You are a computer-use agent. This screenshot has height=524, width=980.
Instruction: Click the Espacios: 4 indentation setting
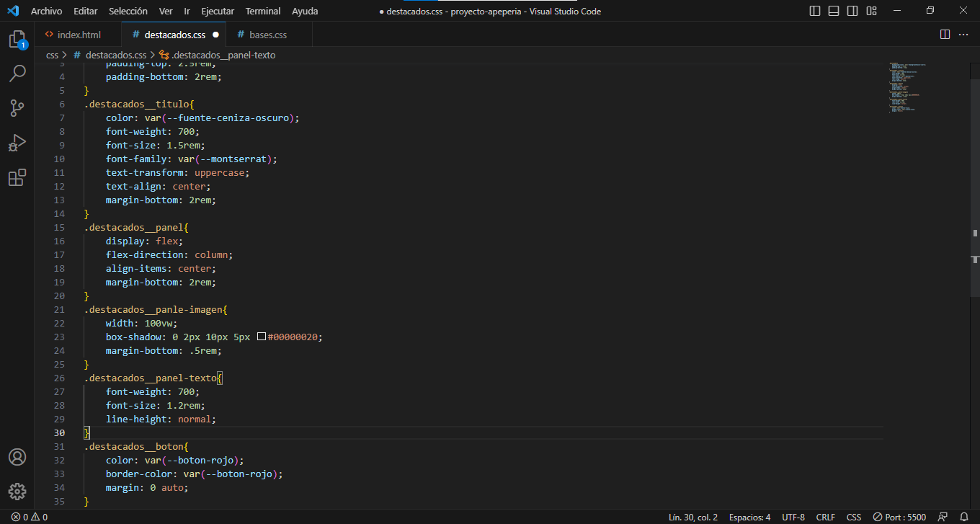tap(749, 517)
